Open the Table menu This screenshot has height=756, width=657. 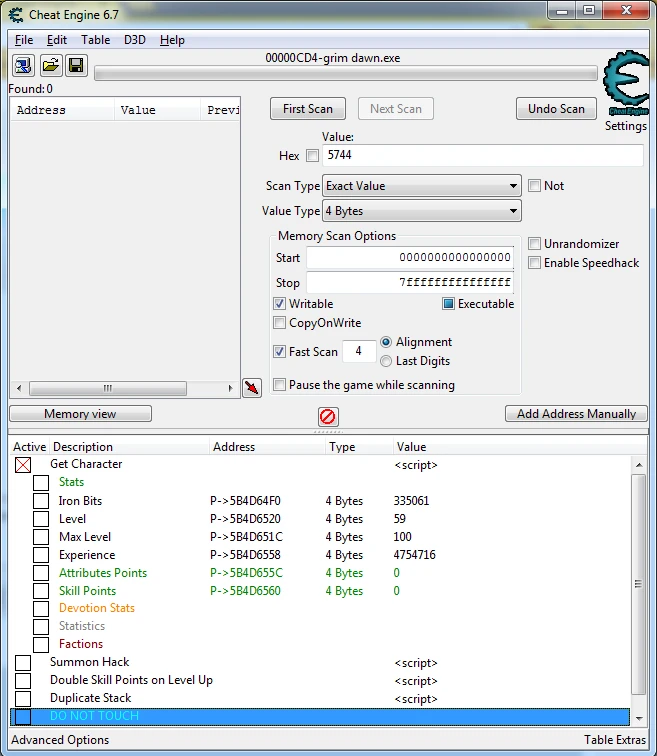pos(95,40)
